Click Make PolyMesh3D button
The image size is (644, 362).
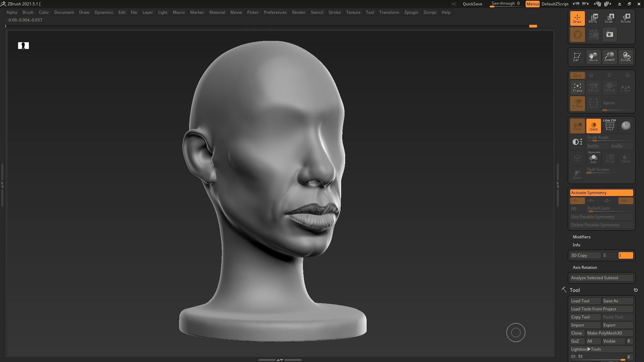pyautogui.click(x=609, y=333)
